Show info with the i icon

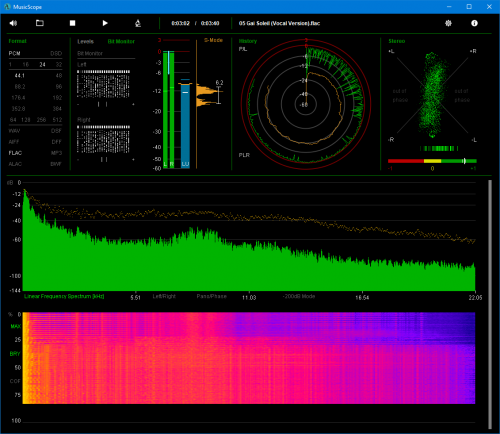click(474, 23)
